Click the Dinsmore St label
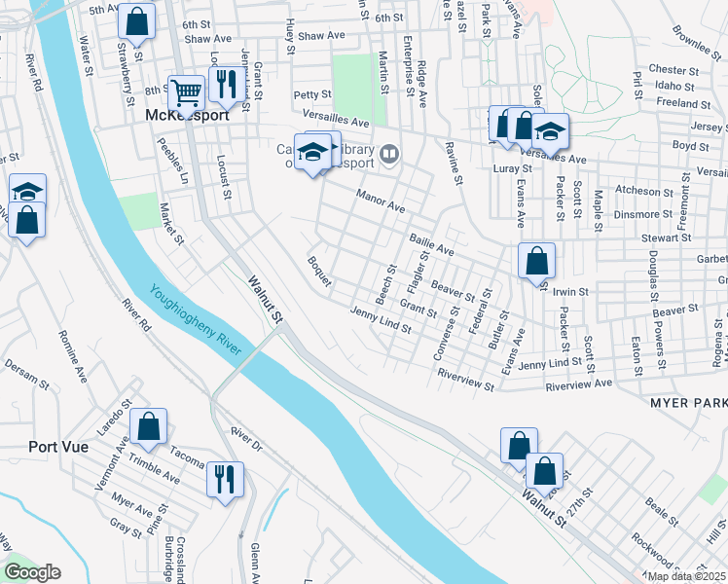728x584 pixels. [643, 214]
